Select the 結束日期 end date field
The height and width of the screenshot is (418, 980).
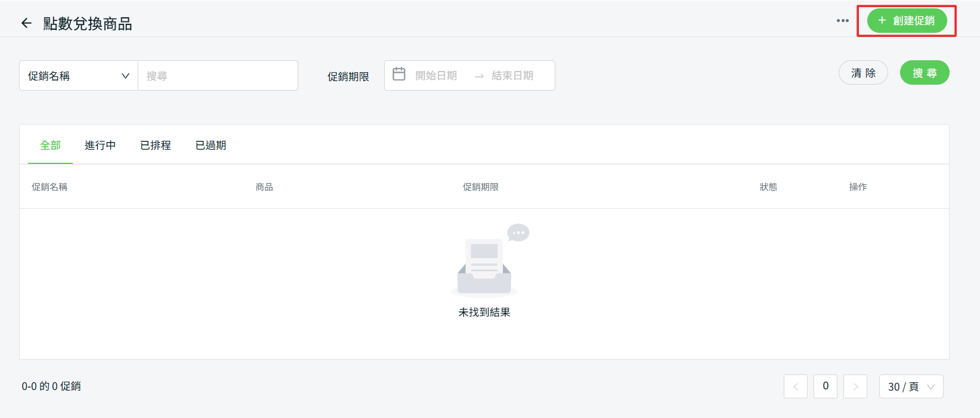pyautogui.click(x=512, y=76)
